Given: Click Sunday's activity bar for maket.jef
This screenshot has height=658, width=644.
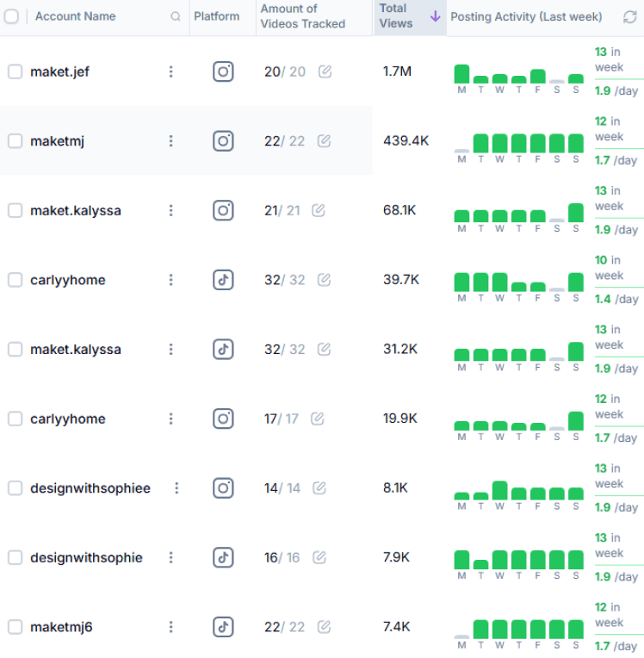Looking at the screenshot, I should point(576,78).
